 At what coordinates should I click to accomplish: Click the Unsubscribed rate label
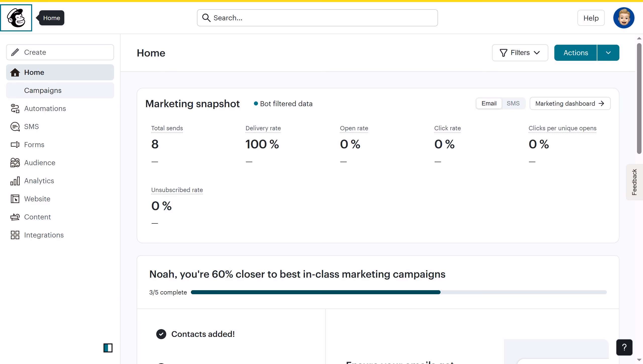[x=177, y=190]
